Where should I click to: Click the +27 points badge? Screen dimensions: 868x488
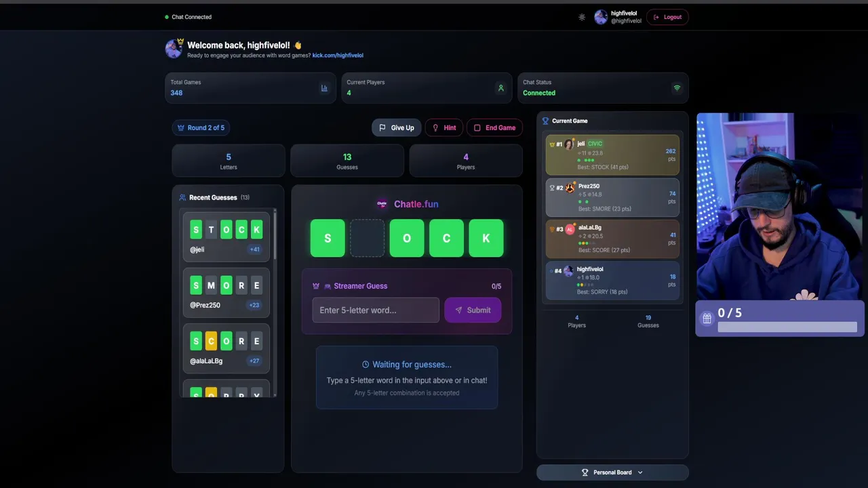(x=254, y=361)
